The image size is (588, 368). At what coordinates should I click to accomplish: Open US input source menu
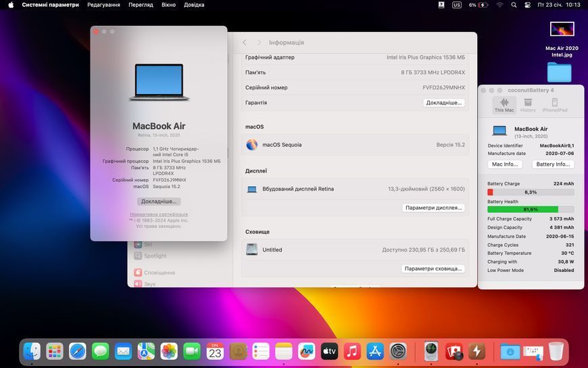457,5
